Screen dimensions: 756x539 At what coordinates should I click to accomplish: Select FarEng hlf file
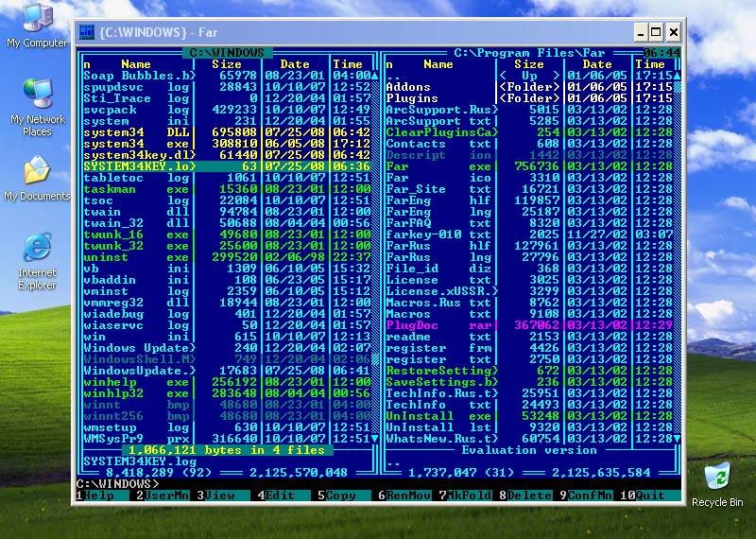click(529, 200)
